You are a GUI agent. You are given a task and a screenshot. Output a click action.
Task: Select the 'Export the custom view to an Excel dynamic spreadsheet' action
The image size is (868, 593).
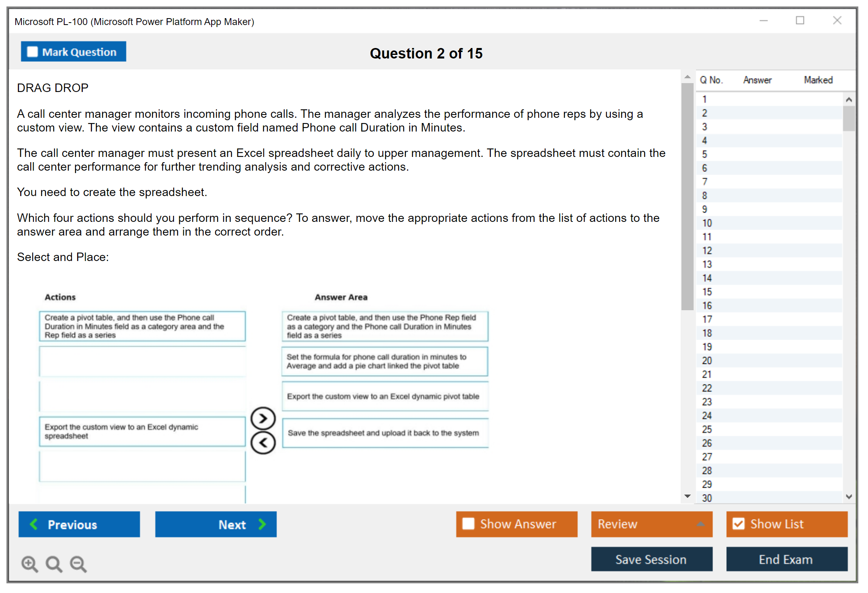pos(142,431)
